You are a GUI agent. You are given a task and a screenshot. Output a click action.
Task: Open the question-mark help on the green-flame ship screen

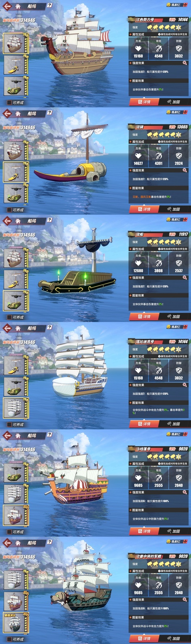pyautogui.click(x=49, y=220)
